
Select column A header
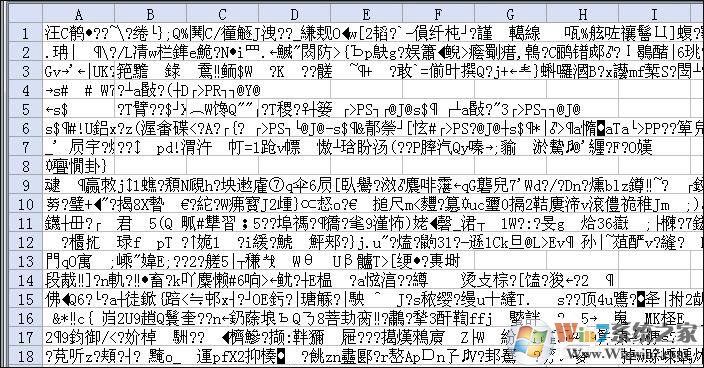(79, 14)
